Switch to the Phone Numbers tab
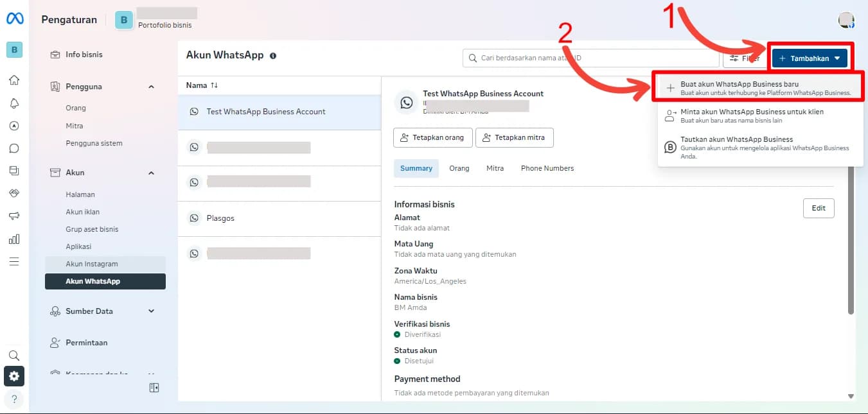This screenshot has height=414, width=868. click(x=547, y=168)
